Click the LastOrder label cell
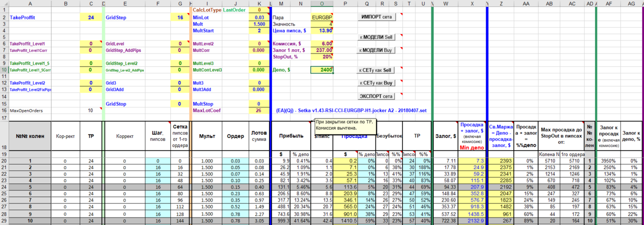Viewport: 644px width, 225px height. 235,9
